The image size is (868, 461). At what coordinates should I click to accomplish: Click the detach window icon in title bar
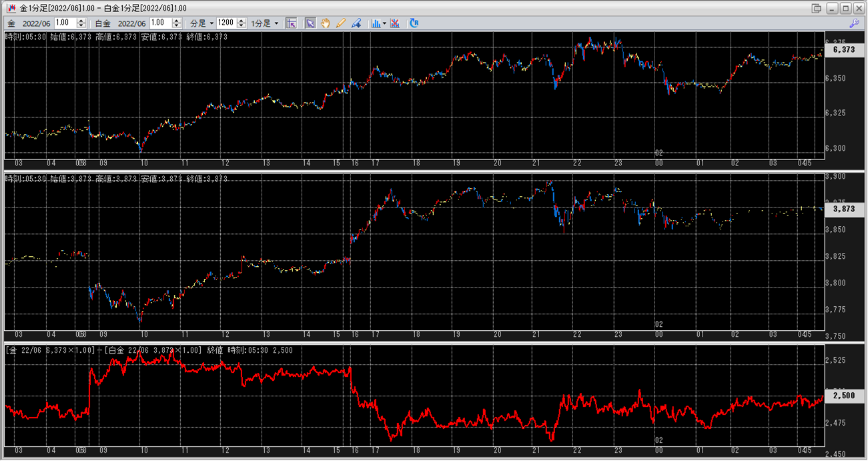coord(817,8)
